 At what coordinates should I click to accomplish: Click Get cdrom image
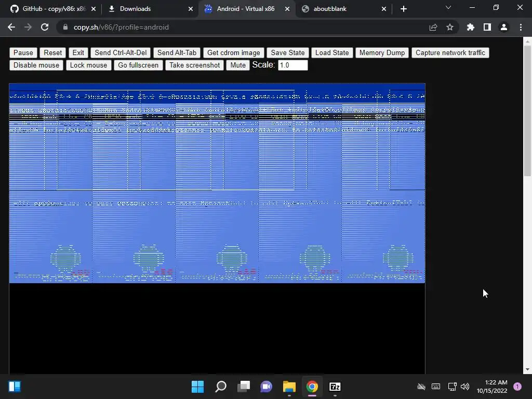pyautogui.click(x=233, y=52)
